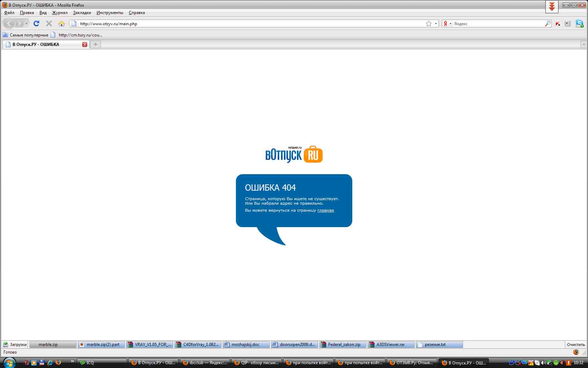This screenshot has width=588, height=368.
Task: Run search with the magnifier icon
Action: (x=548, y=23)
